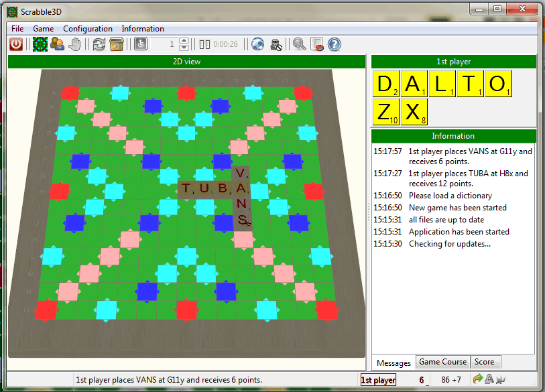Click the letter A icon in status bar

pyautogui.click(x=489, y=379)
